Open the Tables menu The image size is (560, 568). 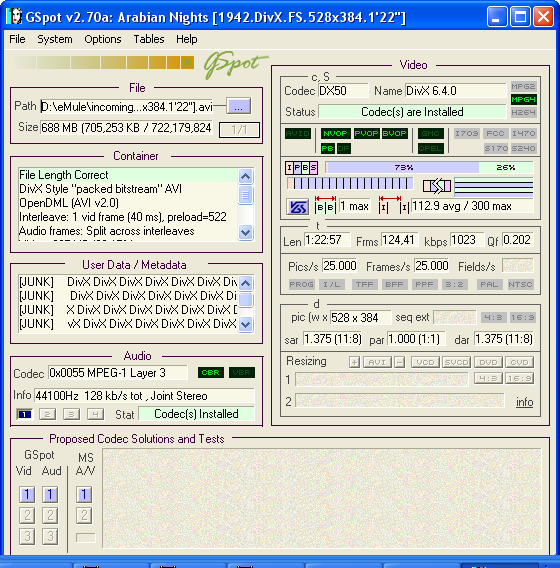[x=149, y=39]
